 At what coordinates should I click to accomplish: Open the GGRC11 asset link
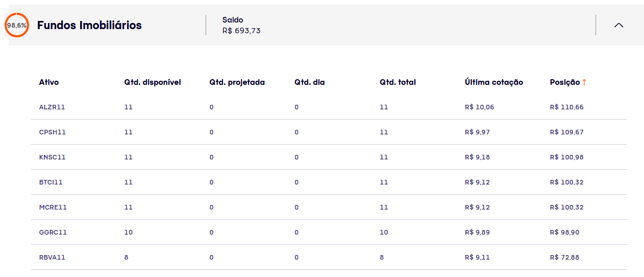(x=53, y=233)
